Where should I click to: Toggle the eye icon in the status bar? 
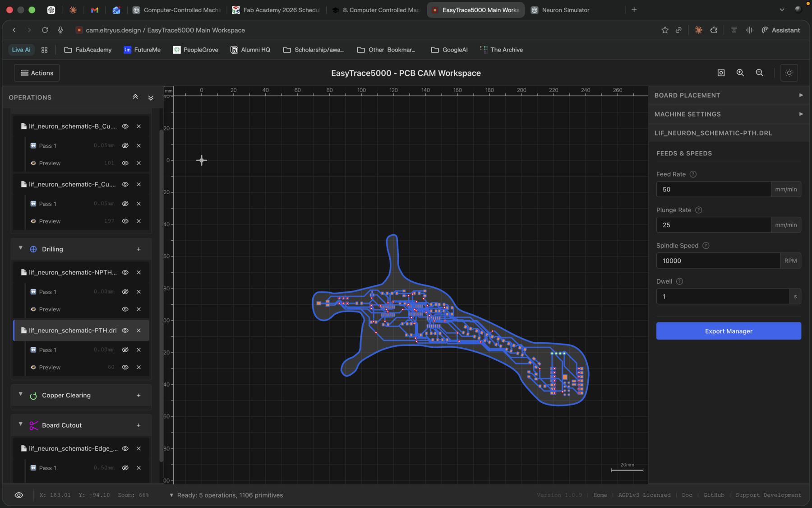pos(19,495)
